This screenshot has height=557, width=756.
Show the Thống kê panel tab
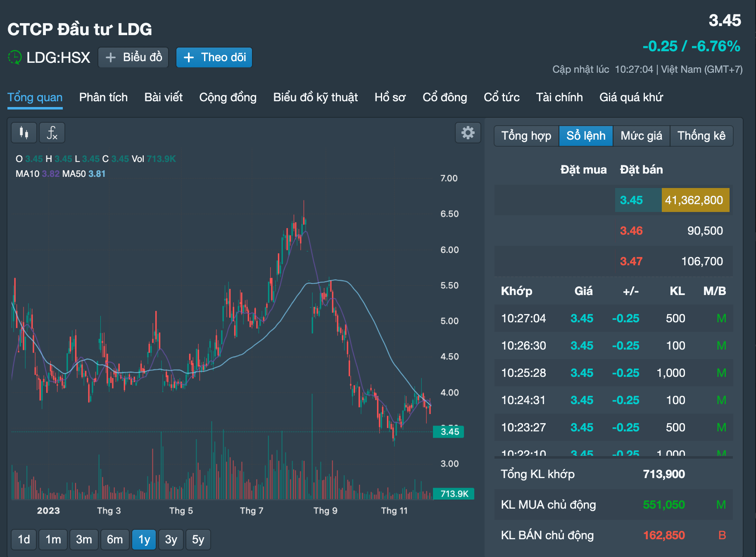pos(701,136)
